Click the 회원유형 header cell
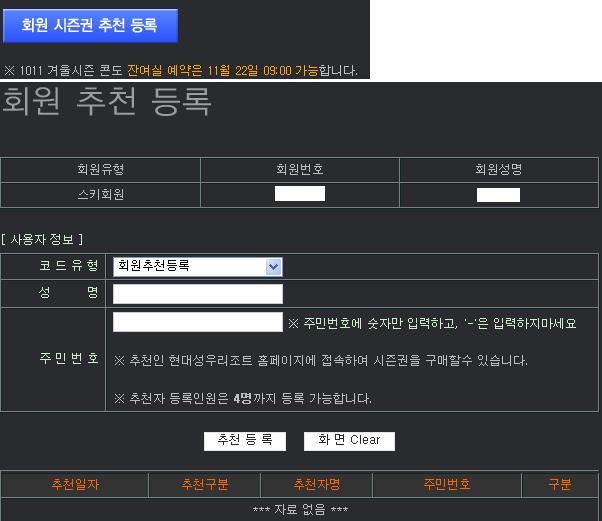Screen dimensions: 602x521 [100, 170]
